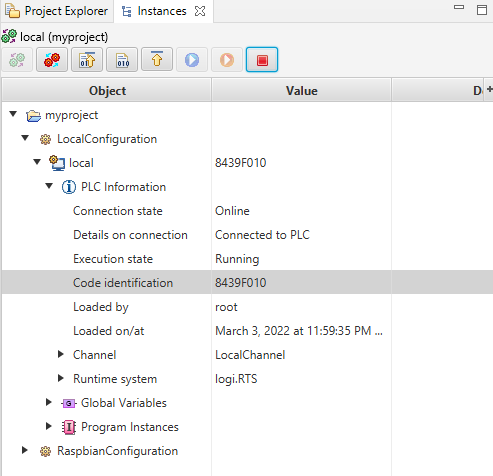Image resolution: width=493 pixels, height=476 pixels.
Task: Click the yellow upload arrow toolbar icon
Action: coord(157,60)
